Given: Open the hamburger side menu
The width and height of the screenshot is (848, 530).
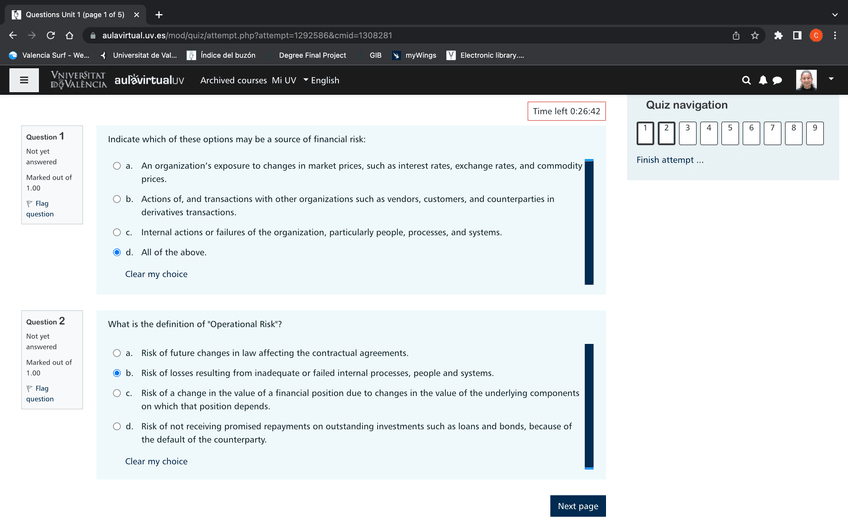Looking at the screenshot, I should tap(24, 80).
